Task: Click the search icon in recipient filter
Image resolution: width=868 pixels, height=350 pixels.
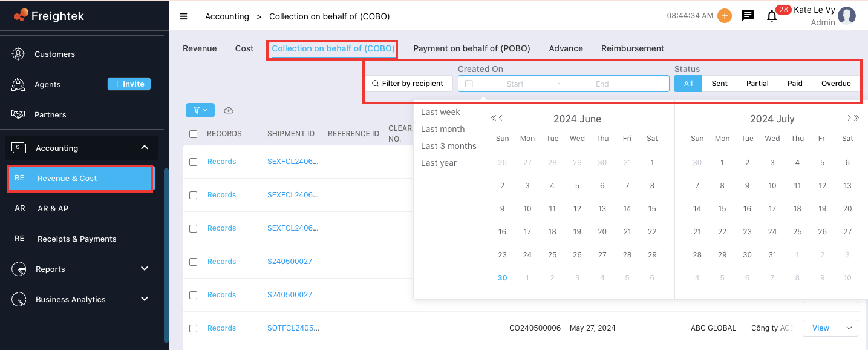Action: (x=375, y=84)
